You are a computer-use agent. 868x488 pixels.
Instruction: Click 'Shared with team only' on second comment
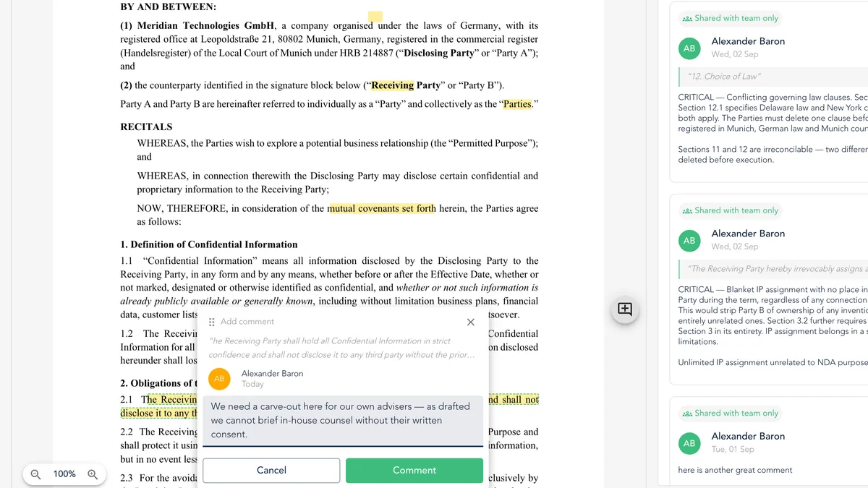731,210
